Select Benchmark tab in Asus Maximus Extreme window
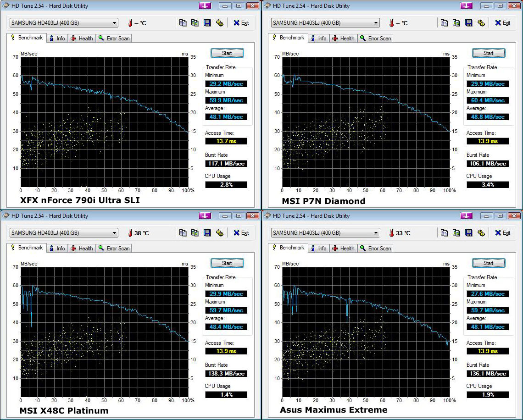This screenshot has width=523, height=420. click(288, 248)
